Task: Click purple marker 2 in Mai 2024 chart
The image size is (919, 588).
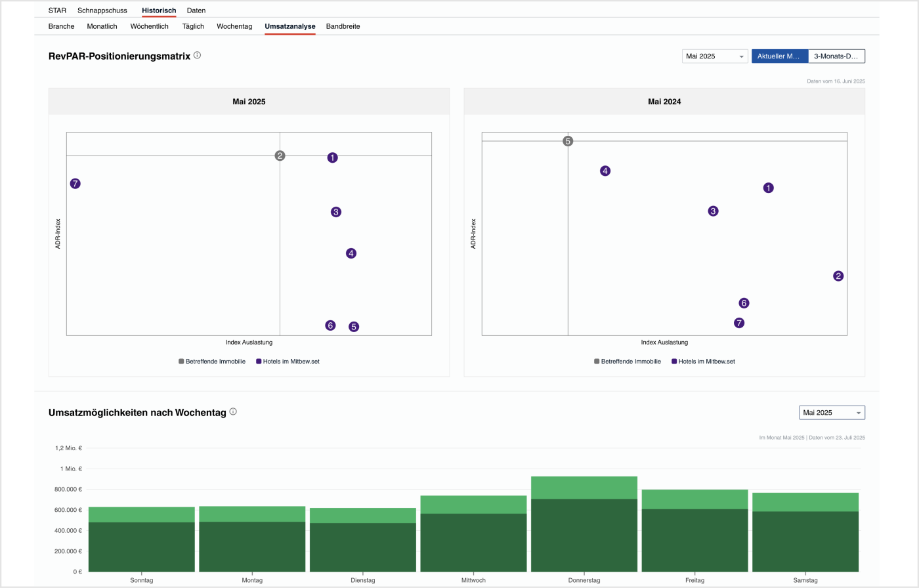Action: tap(838, 276)
